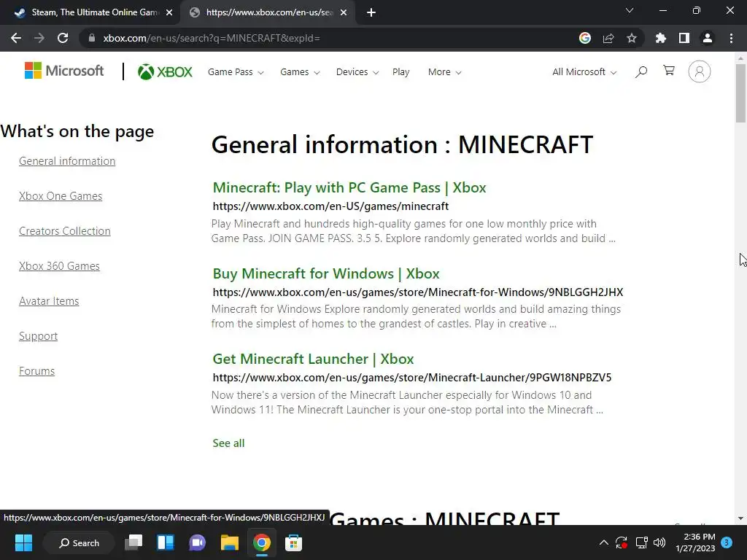Screen dimensions: 747x560
Task: Click the taskbar Search box
Action: coord(79,542)
